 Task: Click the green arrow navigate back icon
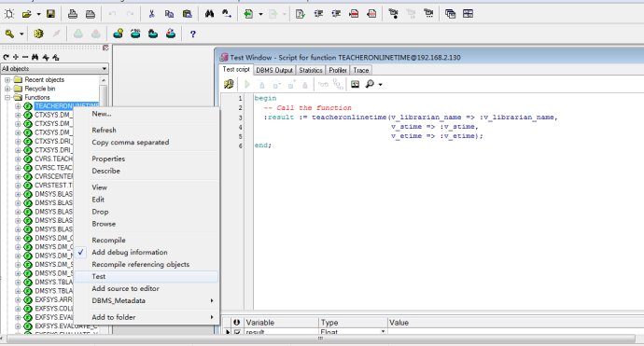[x=248, y=14]
